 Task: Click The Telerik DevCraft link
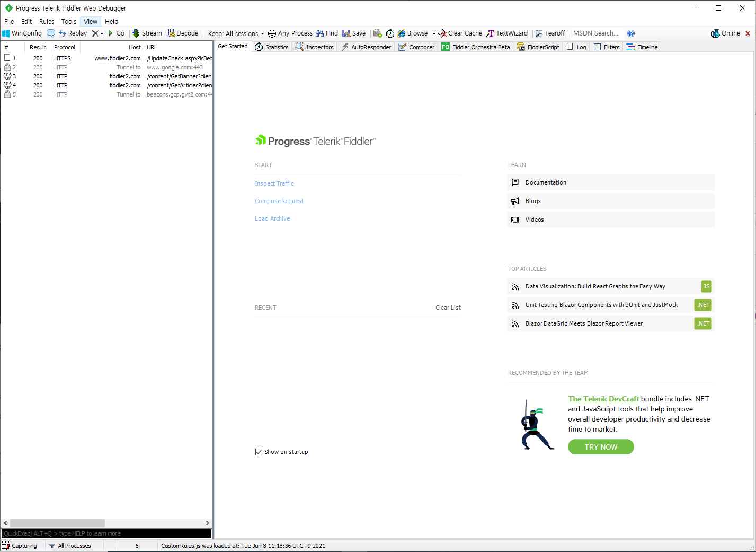pyautogui.click(x=603, y=399)
